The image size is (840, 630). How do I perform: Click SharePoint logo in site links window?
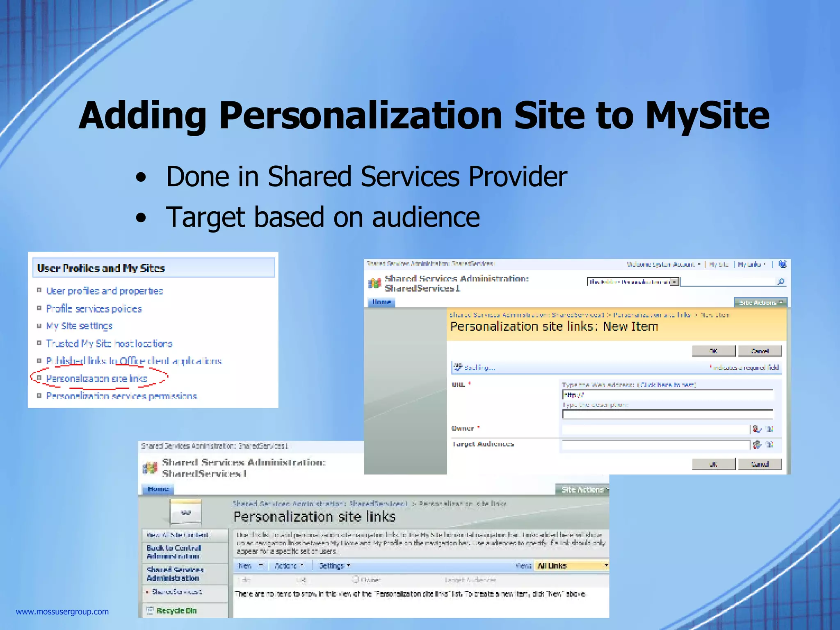(150, 468)
